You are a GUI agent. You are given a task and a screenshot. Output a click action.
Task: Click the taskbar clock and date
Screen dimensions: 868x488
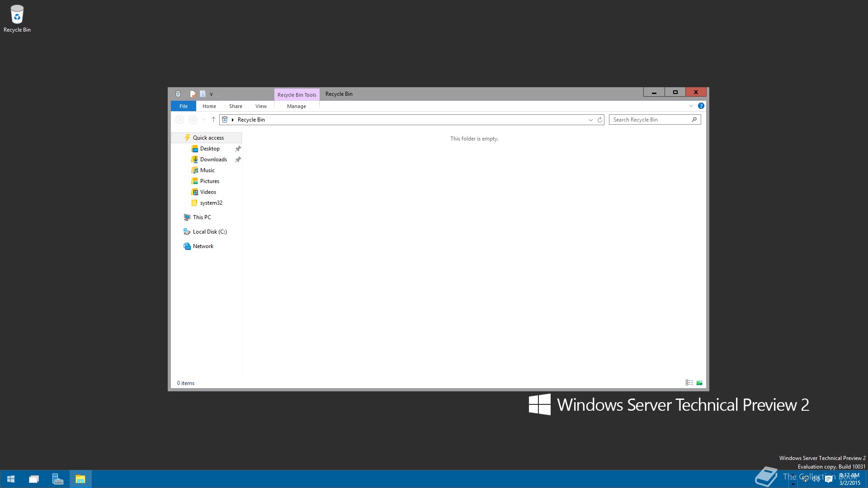point(849,479)
